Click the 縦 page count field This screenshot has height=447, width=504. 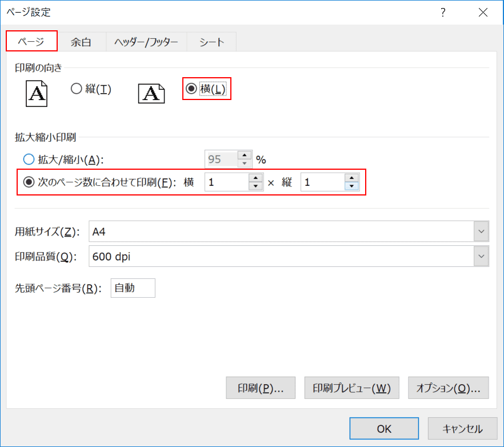[x=323, y=182]
